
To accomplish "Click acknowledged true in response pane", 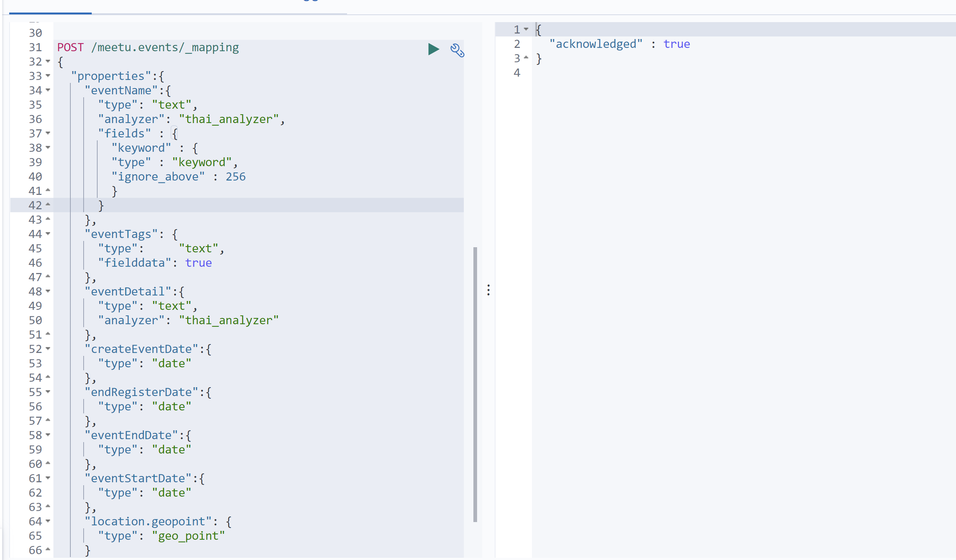I will [x=676, y=44].
